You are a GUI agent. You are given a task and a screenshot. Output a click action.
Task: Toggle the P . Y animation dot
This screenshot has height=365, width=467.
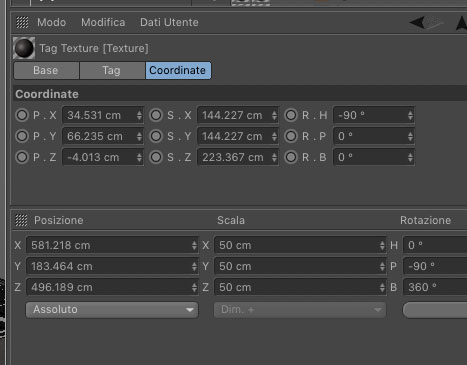click(x=22, y=136)
